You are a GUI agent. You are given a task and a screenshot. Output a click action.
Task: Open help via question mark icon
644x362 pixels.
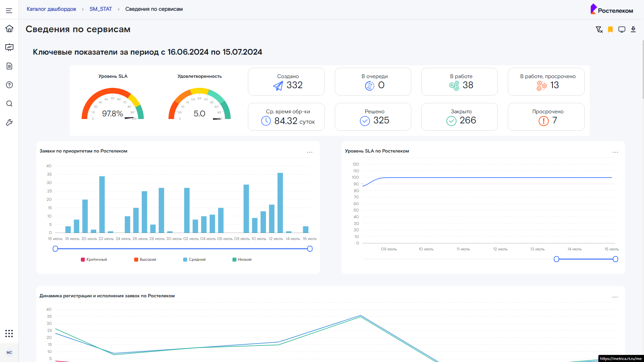[x=9, y=85]
